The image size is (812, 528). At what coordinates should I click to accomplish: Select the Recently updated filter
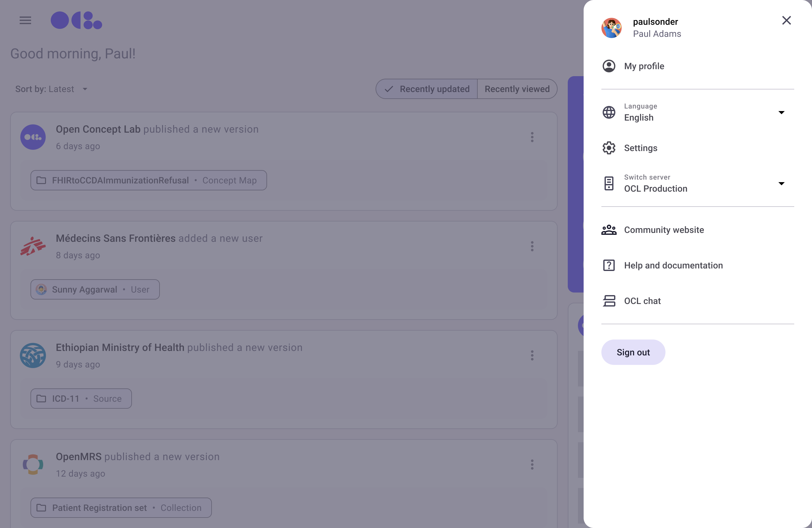(427, 89)
